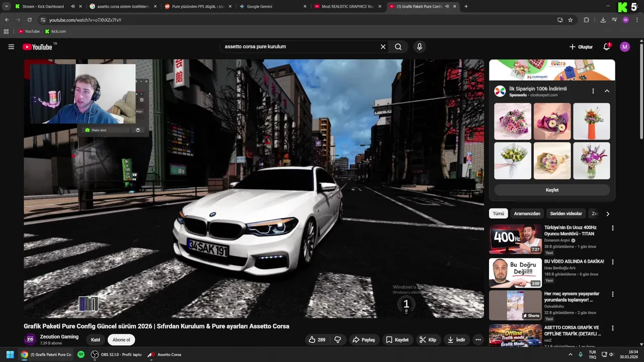Switch to OBS 32.1.0 in the taskbar

coord(116,354)
